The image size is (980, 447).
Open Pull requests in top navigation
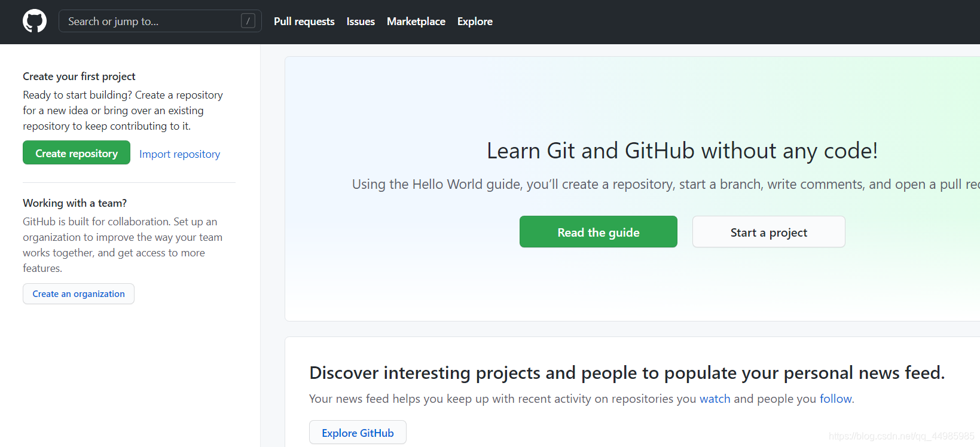click(x=304, y=22)
